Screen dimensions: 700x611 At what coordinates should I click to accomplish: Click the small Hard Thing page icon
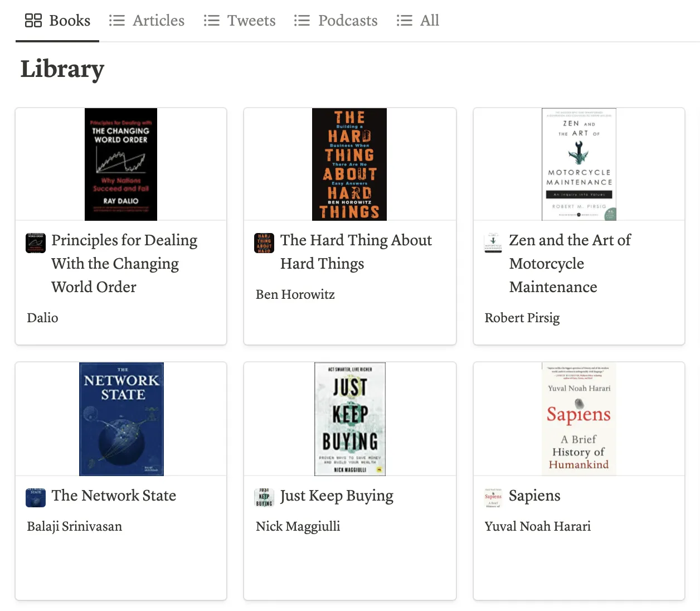(264, 243)
